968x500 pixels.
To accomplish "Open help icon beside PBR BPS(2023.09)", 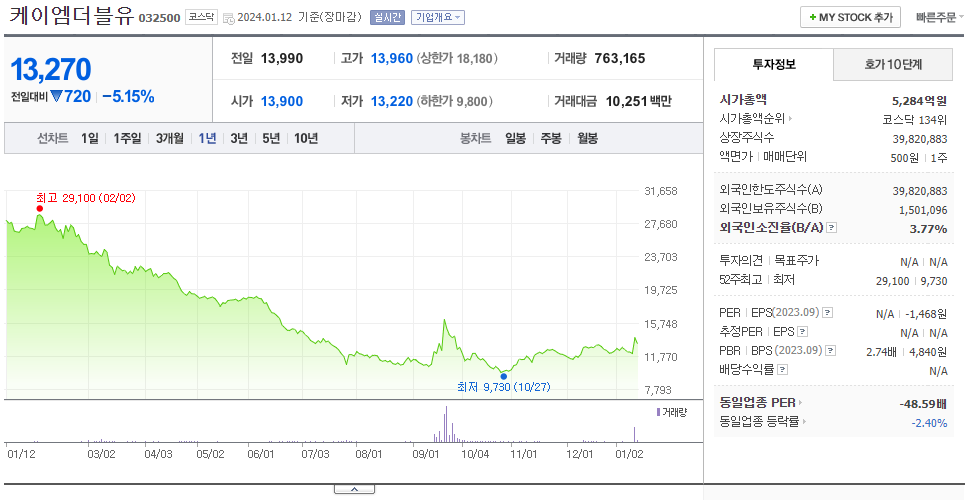I will pos(831,351).
